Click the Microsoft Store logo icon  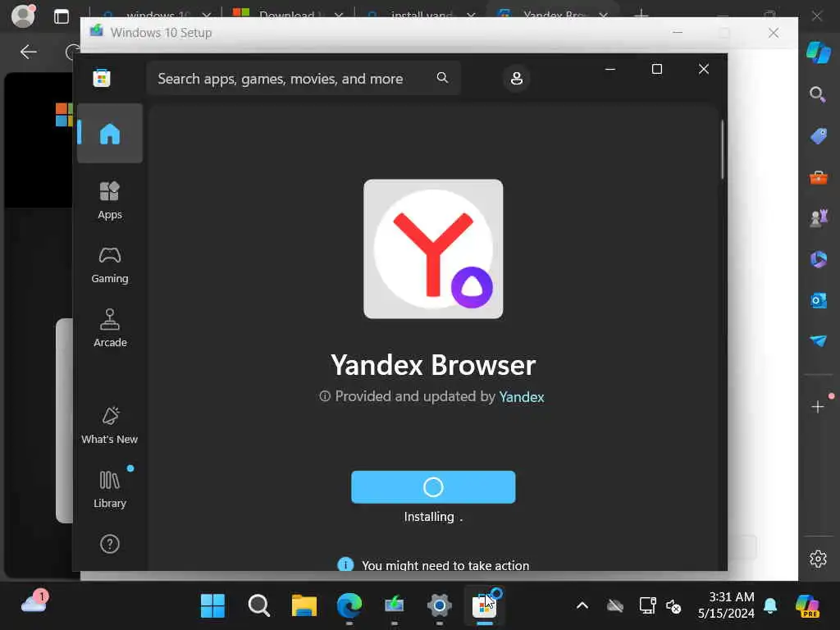click(101, 78)
